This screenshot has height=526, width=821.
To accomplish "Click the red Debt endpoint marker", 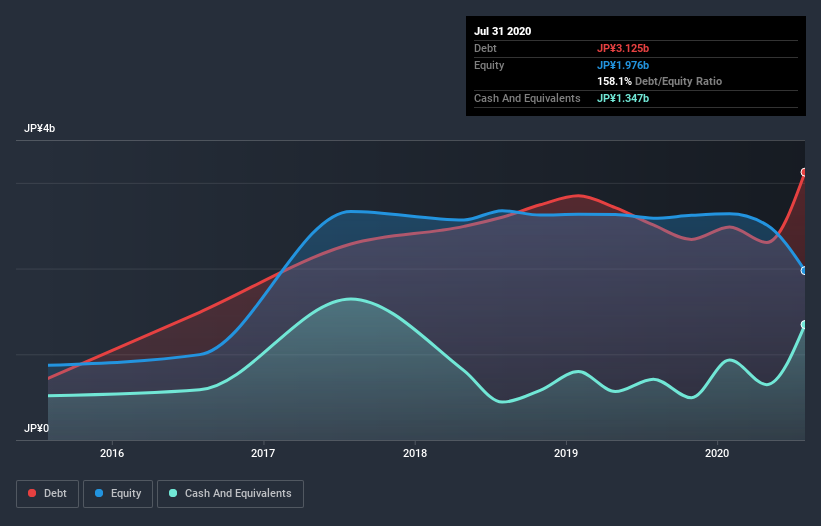I will click(804, 172).
